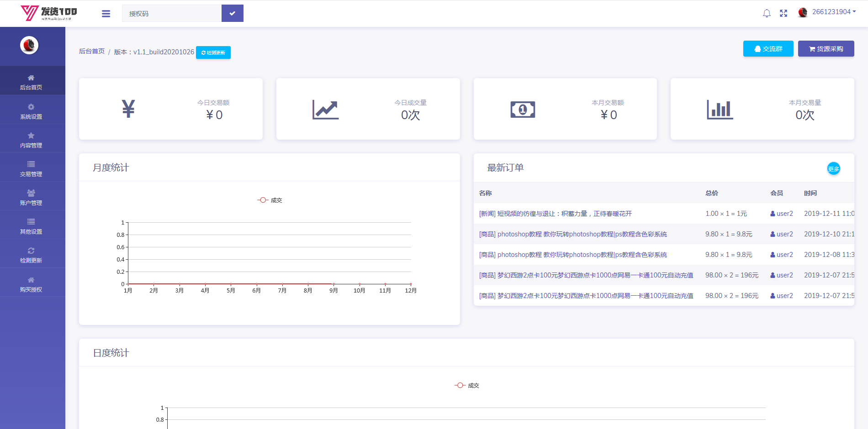Open 账户管理 via its users icon

pos(31,193)
